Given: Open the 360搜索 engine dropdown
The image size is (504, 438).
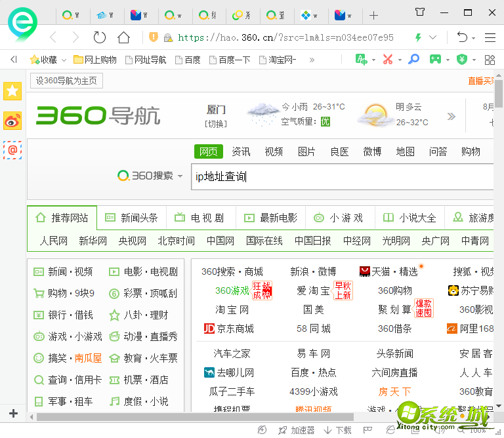Looking at the screenshot, I should (x=180, y=176).
